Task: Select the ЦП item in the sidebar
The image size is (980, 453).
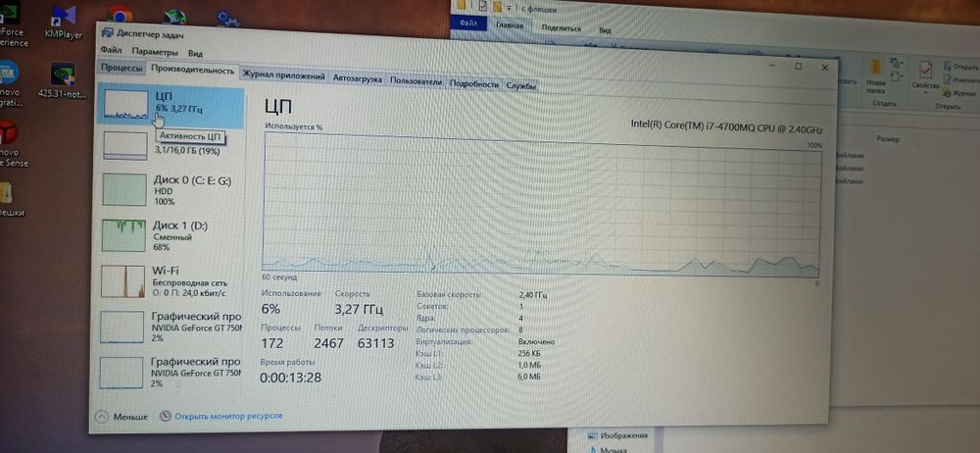Action: (171, 105)
